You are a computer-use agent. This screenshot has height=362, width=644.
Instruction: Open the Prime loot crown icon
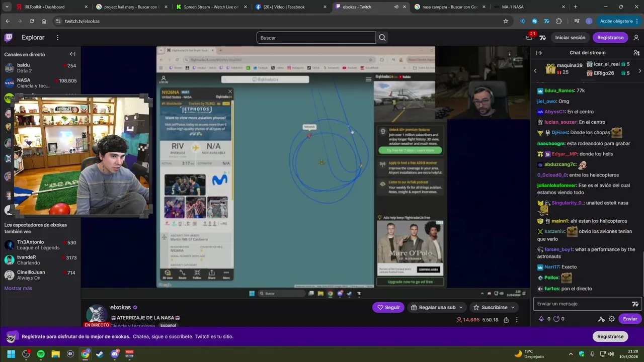(529, 38)
